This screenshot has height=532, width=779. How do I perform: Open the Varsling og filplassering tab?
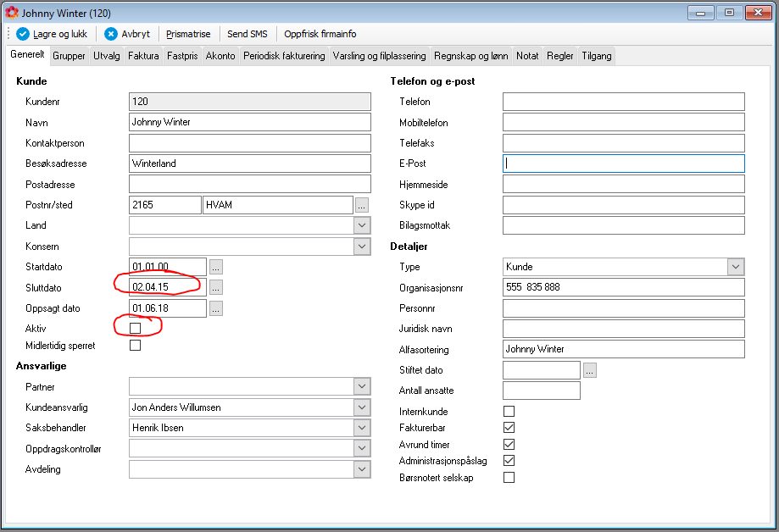(x=380, y=56)
